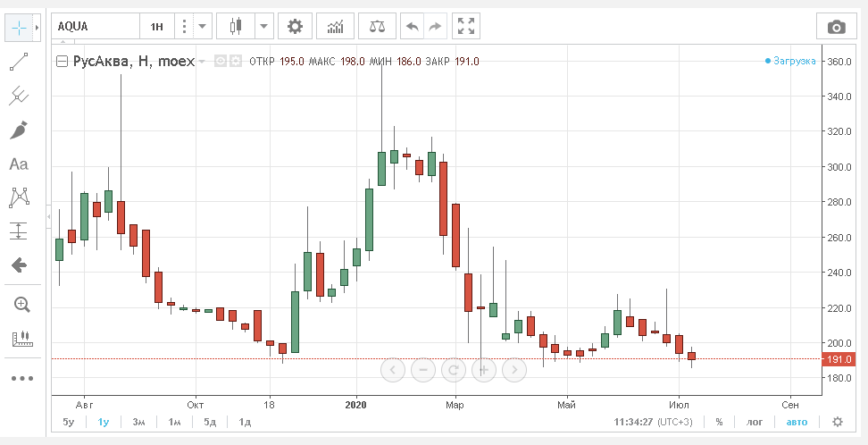Select the 5д date range
This screenshot has height=445, width=868.
pos(210,422)
